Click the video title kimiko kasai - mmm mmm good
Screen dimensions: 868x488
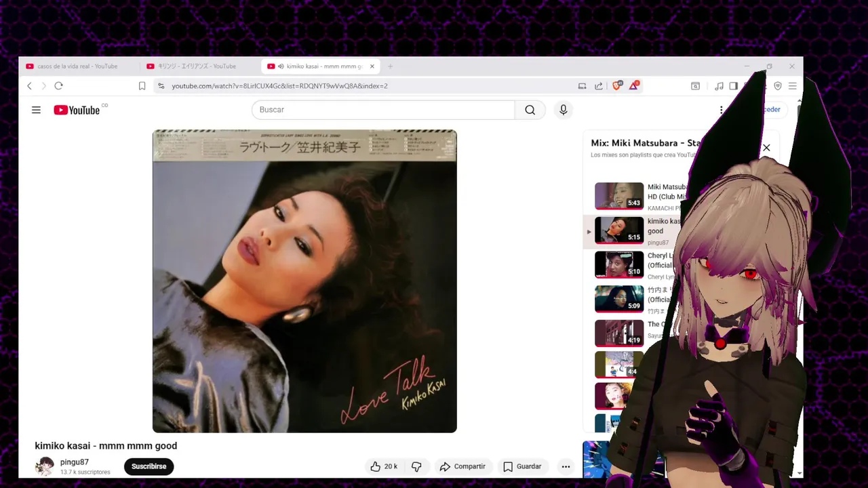(x=106, y=446)
